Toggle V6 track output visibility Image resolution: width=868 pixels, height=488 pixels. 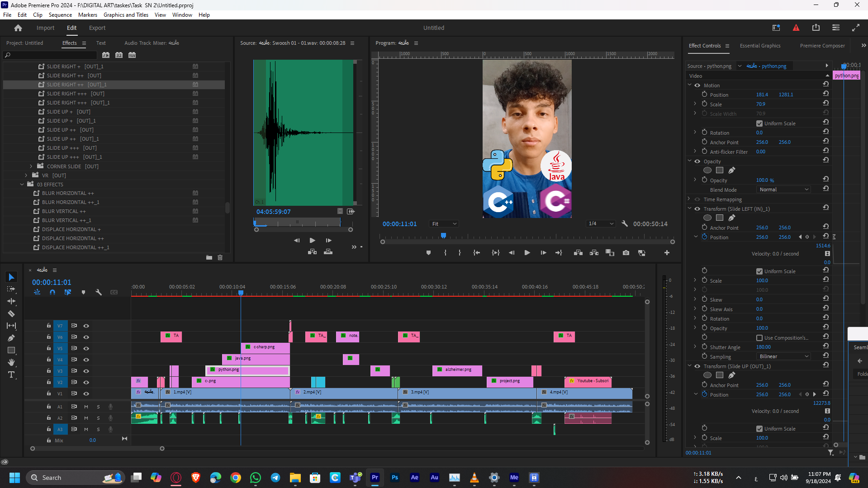tap(86, 337)
